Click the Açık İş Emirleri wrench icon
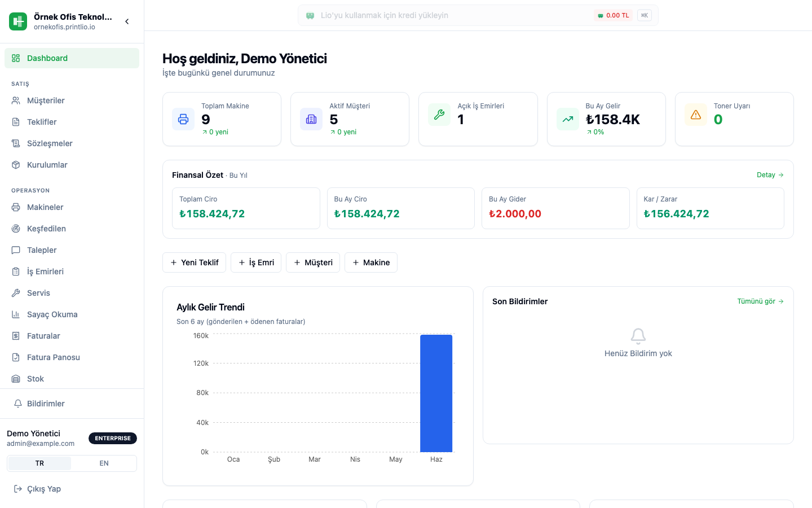Image resolution: width=812 pixels, height=508 pixels. [x=439, y=115]
